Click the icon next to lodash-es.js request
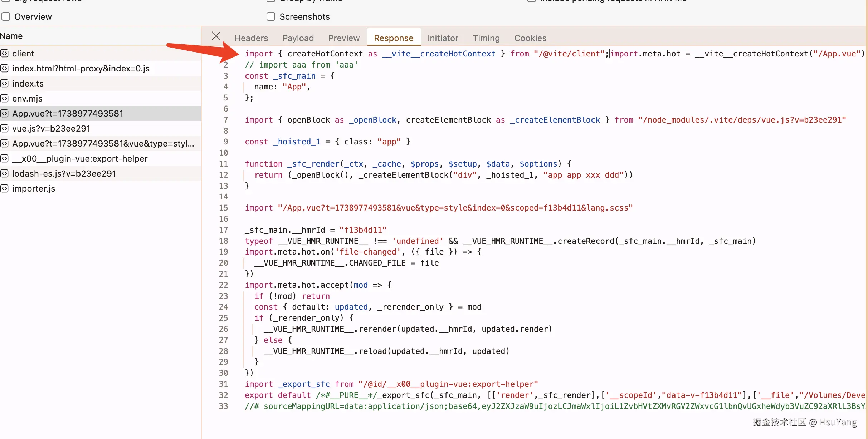The image size is (868, 439). pyautogui.click(x=4, y=174)
